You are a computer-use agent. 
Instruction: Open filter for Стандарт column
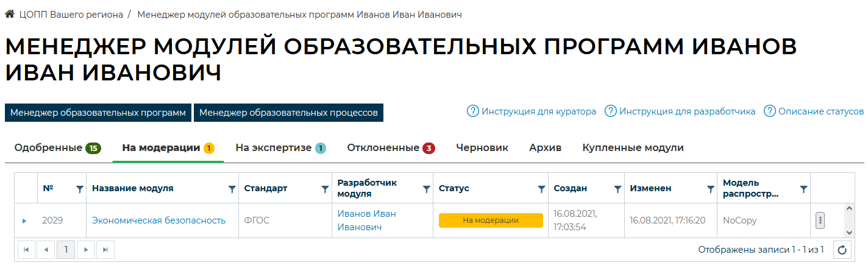pyautogui.click(x=325, y=189)
